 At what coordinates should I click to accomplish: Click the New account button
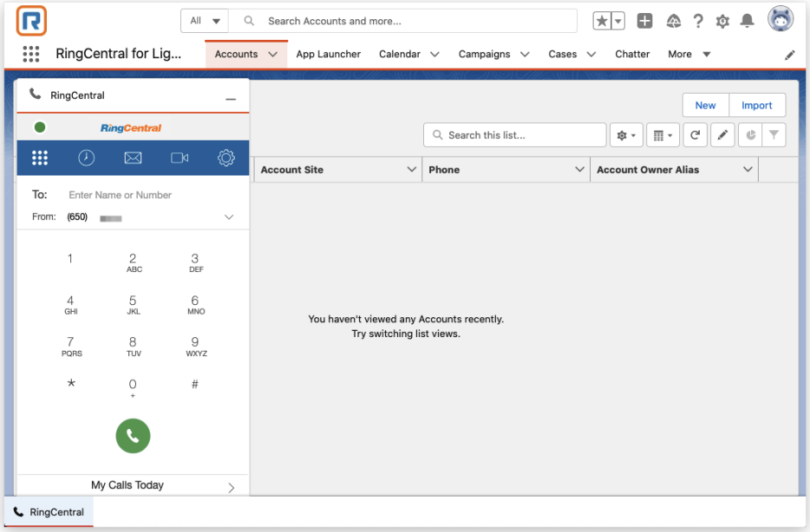point(705,105)
